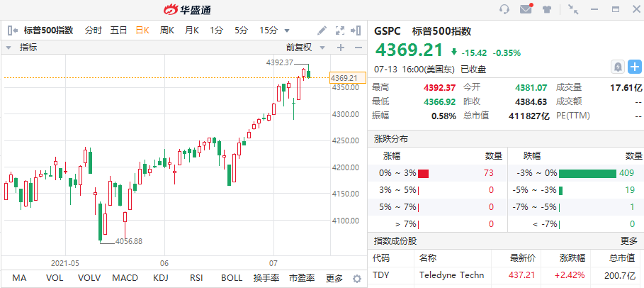This screenshot has width=644, height=288.
Task: Collapse the right quote panel icon
Action: click(355, 30)
